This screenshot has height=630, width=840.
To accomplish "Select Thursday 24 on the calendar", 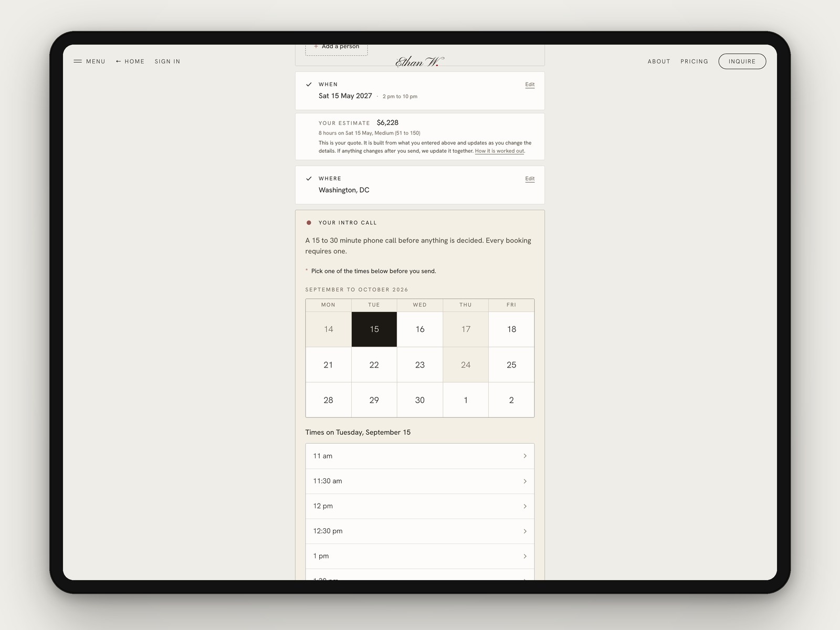I will click(x=466, y=365).
